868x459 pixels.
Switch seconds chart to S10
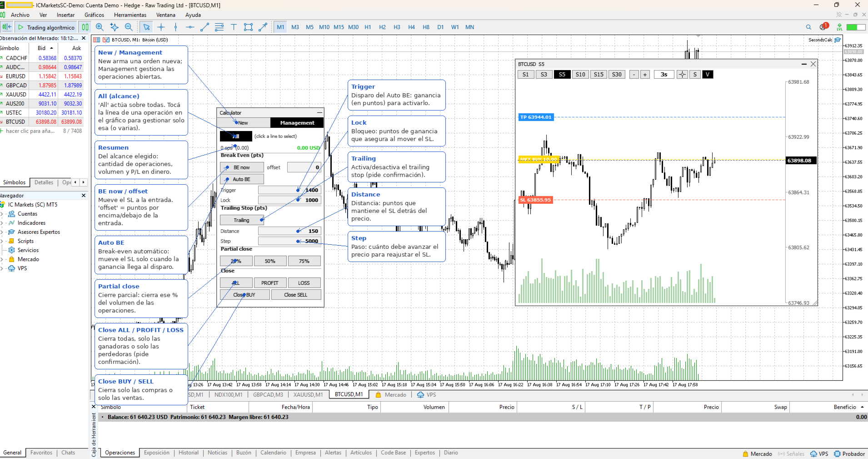580,75
